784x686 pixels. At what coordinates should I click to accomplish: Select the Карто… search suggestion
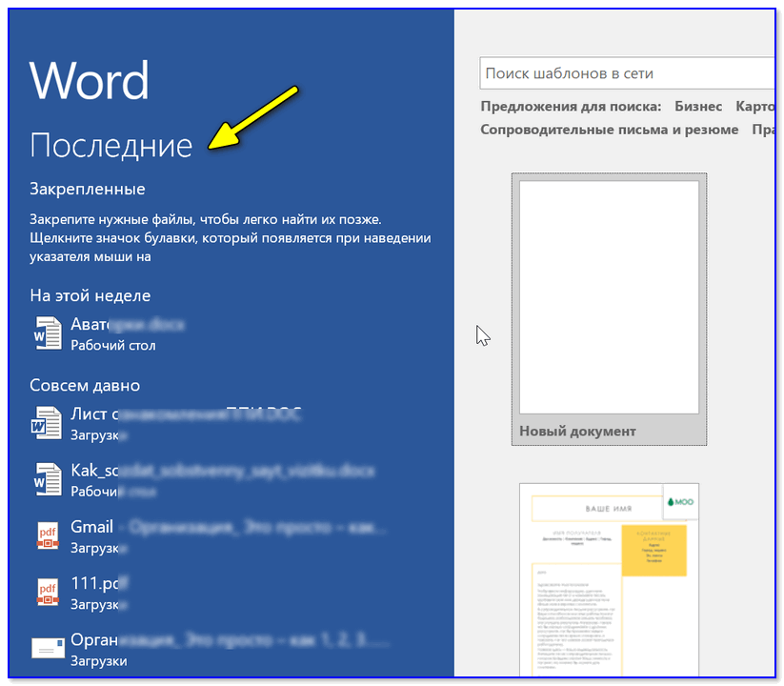[x=755, y=107]
